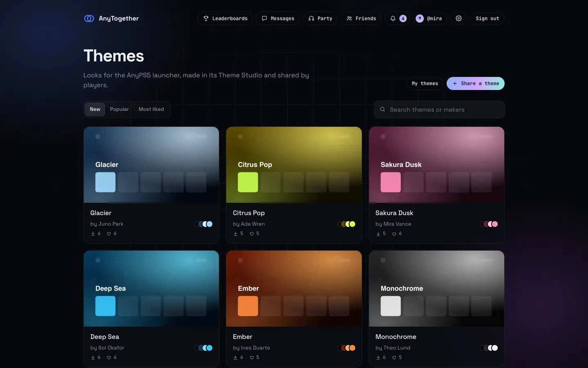Click the download icon on the Deep Sea card
This screenshot has height=368, width=588.
pyautogui.click(x=93, y=358)
